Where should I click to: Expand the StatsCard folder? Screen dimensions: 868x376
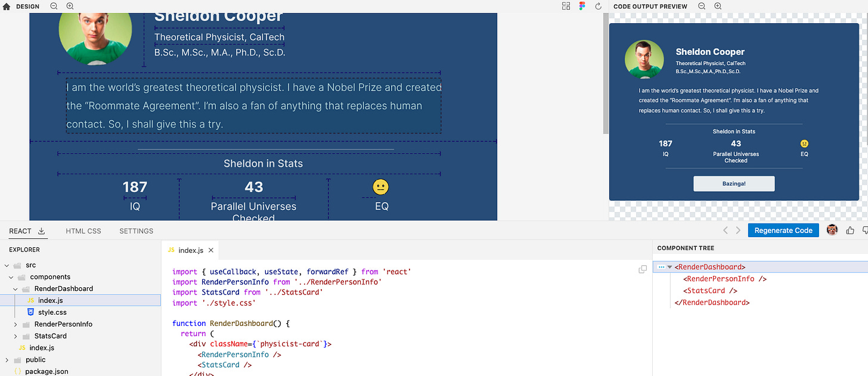[x=16, y=336]
